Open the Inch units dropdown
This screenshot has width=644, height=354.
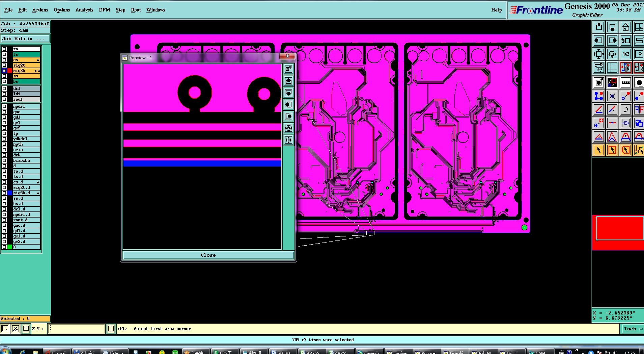coord(632,329)
